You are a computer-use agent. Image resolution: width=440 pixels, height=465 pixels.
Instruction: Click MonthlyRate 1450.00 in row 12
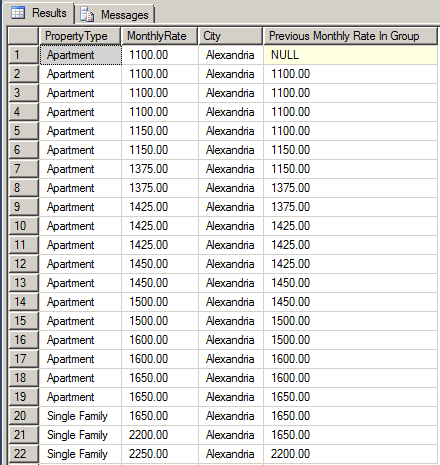pos(160,264)
